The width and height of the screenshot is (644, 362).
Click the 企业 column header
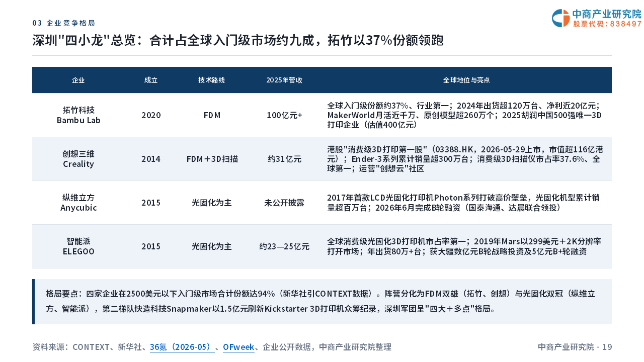pos(78,80)
